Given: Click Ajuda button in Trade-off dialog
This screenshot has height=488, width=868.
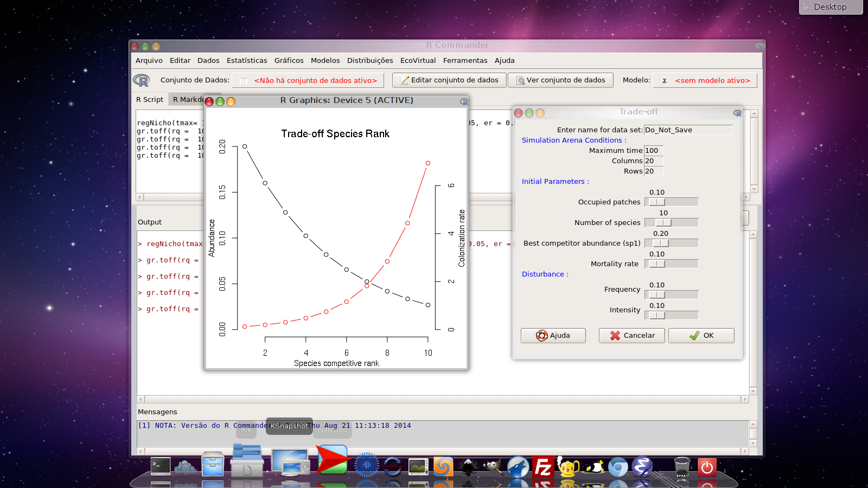Looking at the screenshot, I should pyautogui.click(x=553, y=336).
